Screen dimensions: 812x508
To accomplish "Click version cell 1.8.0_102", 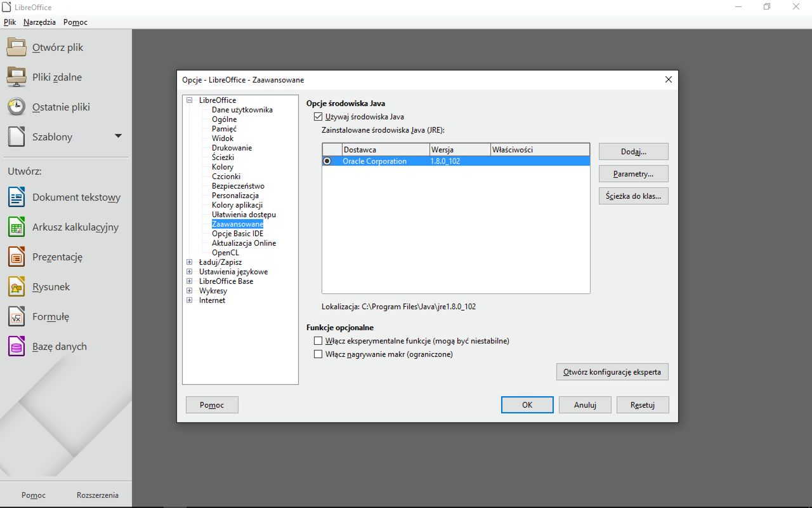I will (445, 161).
